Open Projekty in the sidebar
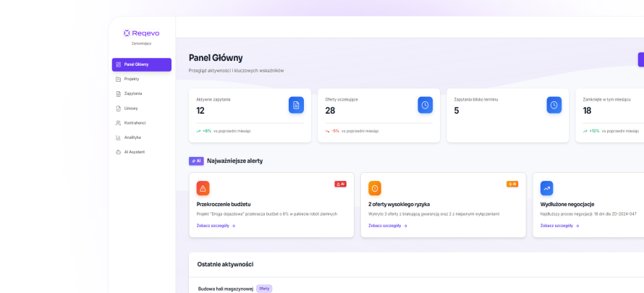 [x=142, y=79]
